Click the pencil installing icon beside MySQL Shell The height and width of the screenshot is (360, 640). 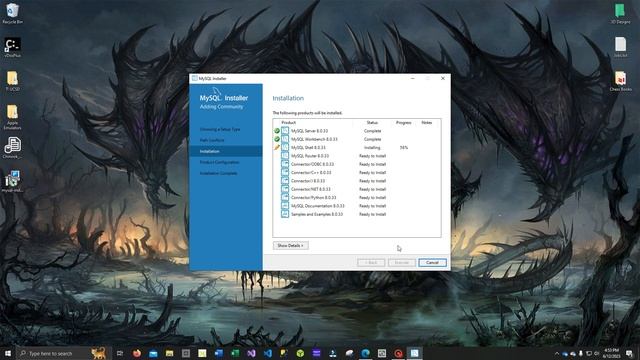pyautogui.click(x=277, y=147)
